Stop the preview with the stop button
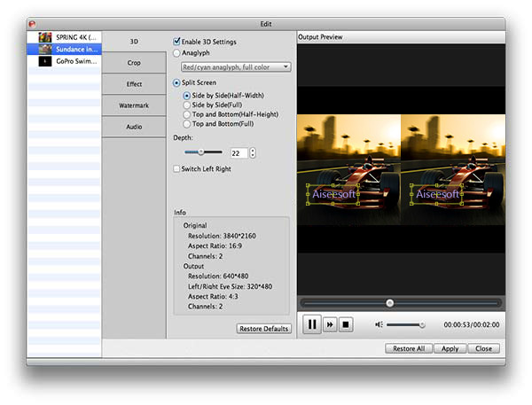Viewport: 532px width, 405px height. pyautogui.click(x=346, y=324)
